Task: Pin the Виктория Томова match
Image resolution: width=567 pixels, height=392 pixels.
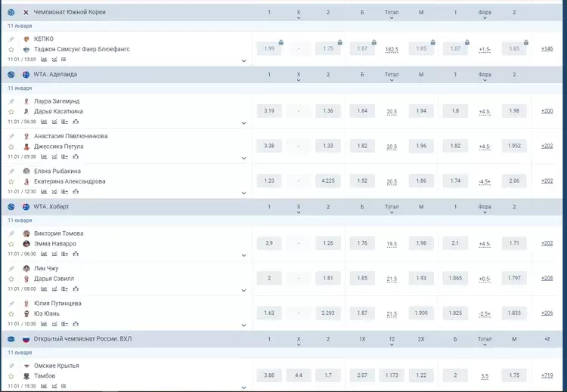Action: [11, 233]
